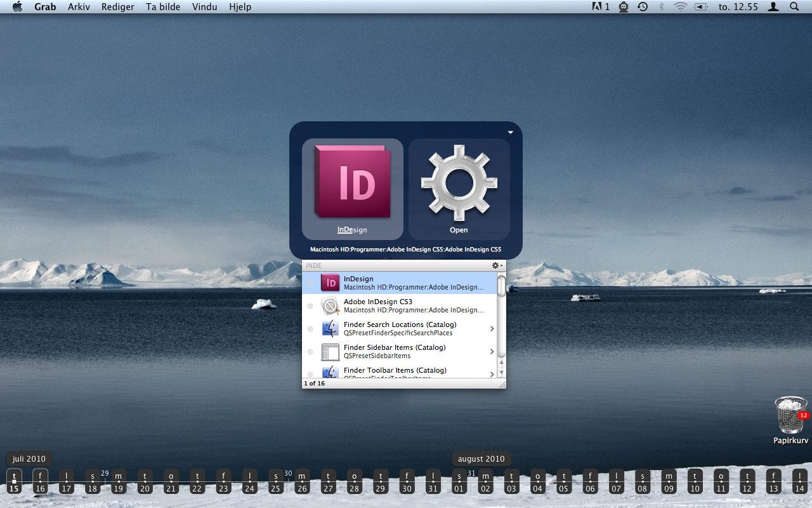
Task: Open the Vindu menu
Action: tap(204, 7)
